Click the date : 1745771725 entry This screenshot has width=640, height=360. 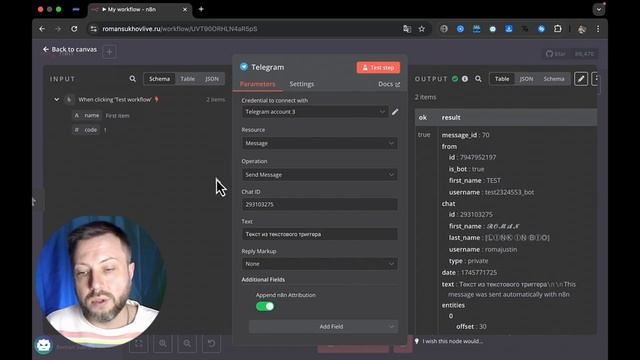pyautogui.click(x=469, y=273)
